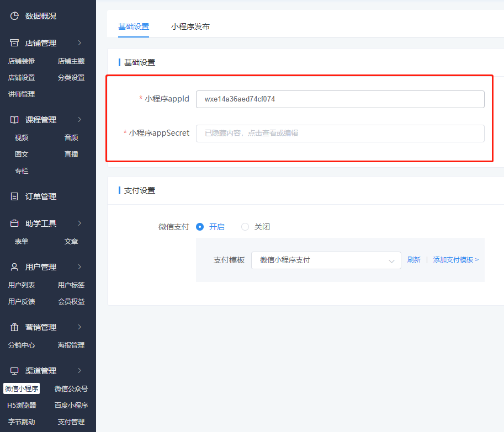
Task: Collapse the 营销管理 section chevron
Action: click(x=79, y=327)
